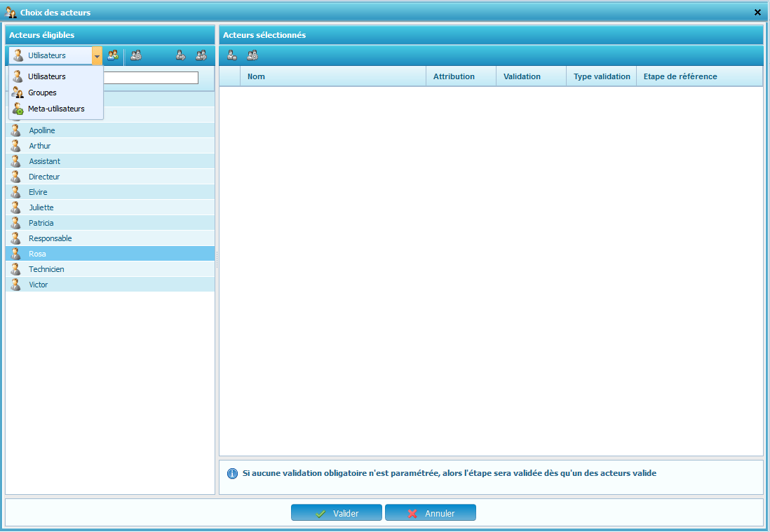The width and height of the screenshot is (770, 532).
Task: Click the search field in eligible actors panel
Action: click(150, 78)
